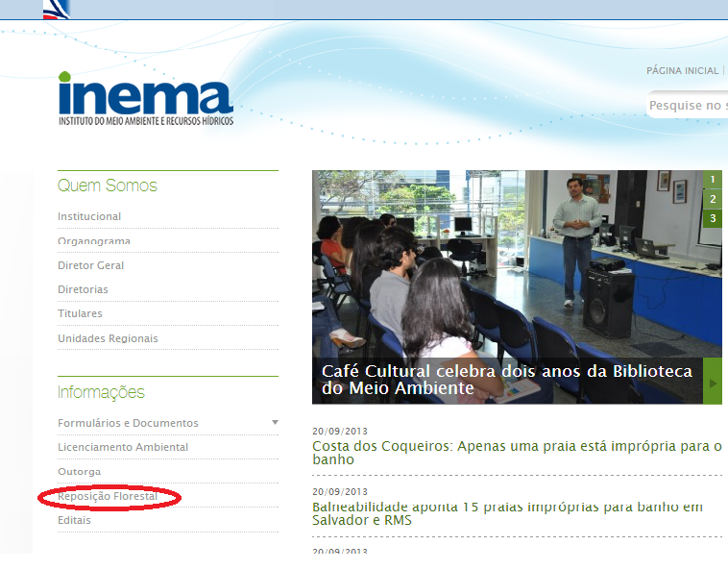
Task: Go to slide 2 of carousel
Action: [712, 199]
